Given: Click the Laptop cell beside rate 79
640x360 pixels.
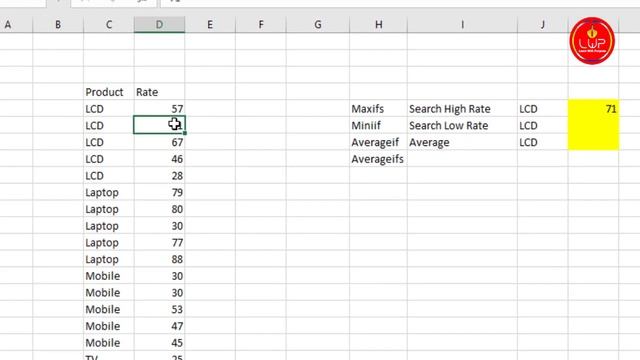Looking at the screenshot, I should pyautogui.click(x=109, y=192).
